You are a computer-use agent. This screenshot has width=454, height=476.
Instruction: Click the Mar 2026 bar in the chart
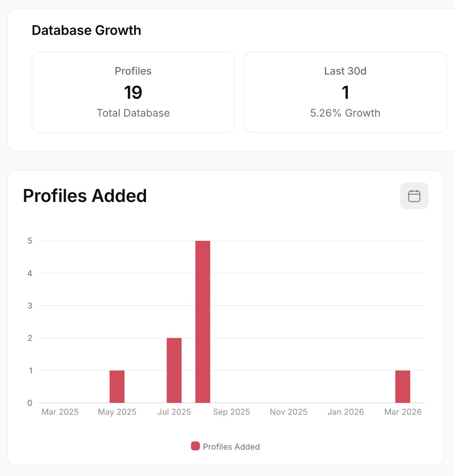[x=402, y=386]
